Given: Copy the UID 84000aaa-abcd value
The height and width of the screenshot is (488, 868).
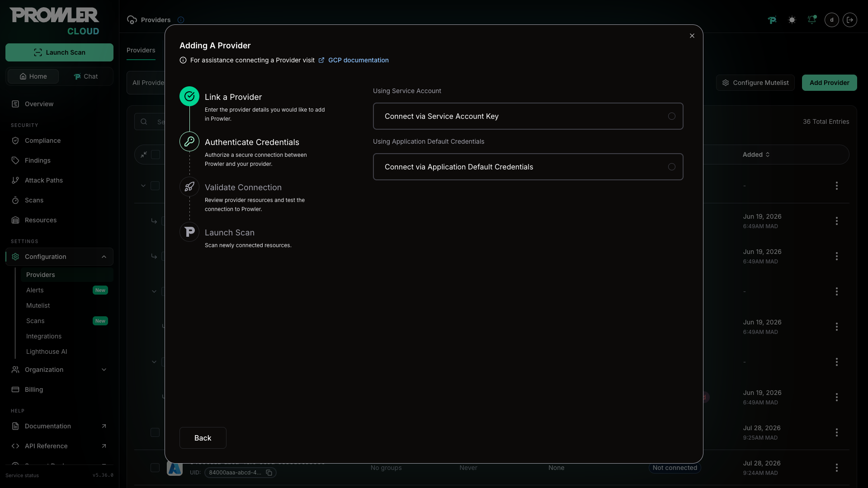Looking at the screenshot, I should pos(269,473).
